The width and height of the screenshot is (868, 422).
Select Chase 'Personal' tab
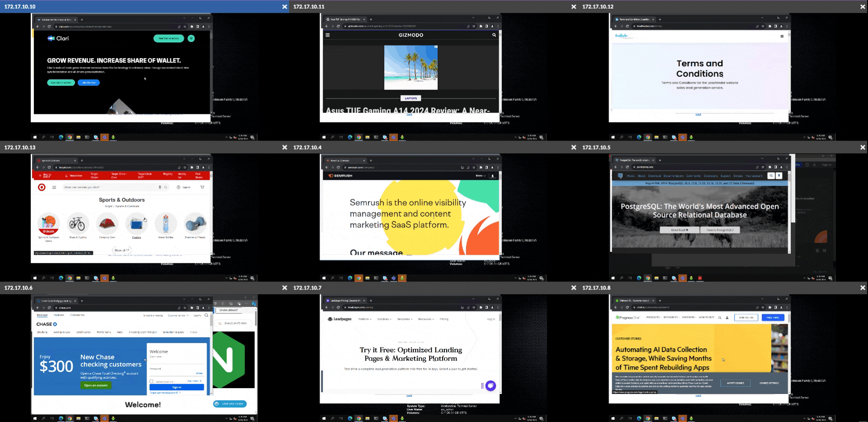pos(42,315)
